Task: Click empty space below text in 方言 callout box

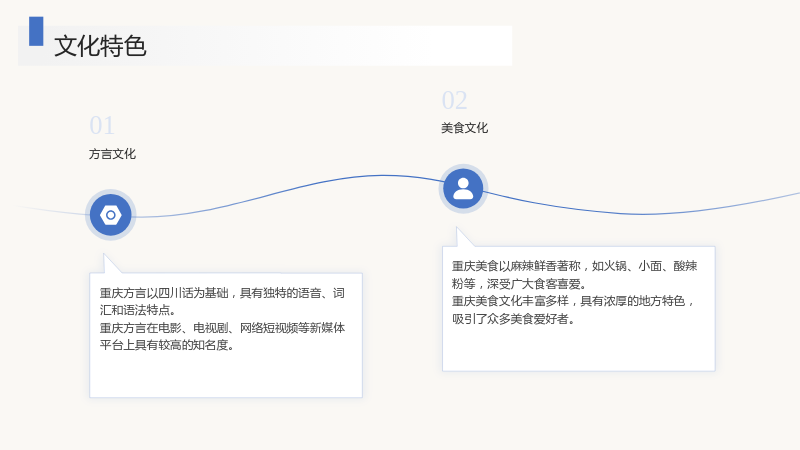Action: click(x=226, y=374)
